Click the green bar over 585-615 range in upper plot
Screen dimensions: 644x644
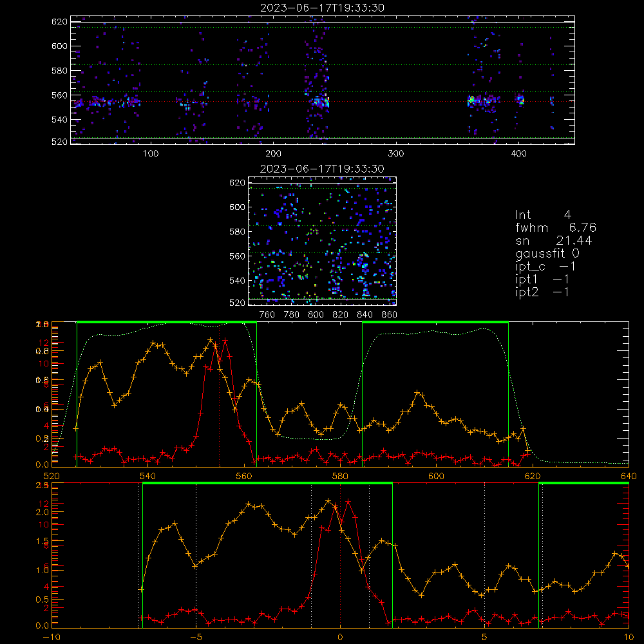[x=435, y=323]
